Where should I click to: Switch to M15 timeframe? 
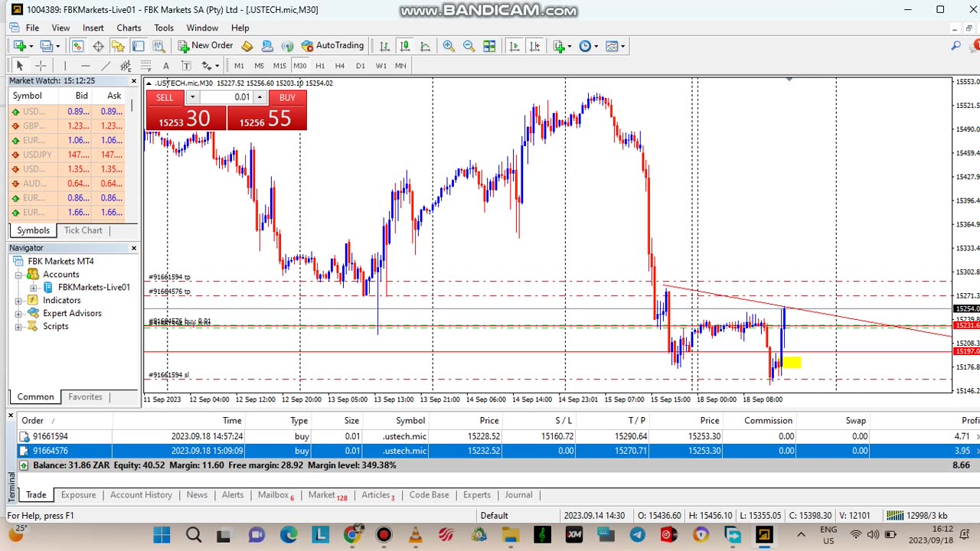coord(279,66)
